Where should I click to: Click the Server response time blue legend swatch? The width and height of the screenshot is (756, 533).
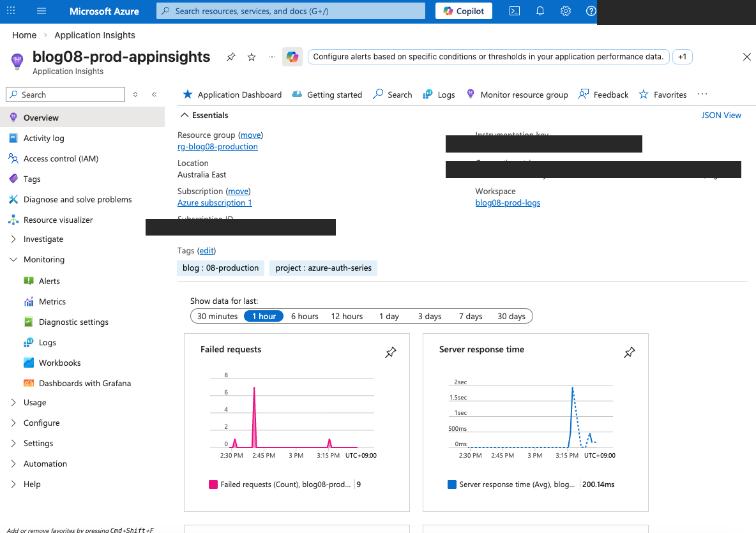(x=452, y=484)
